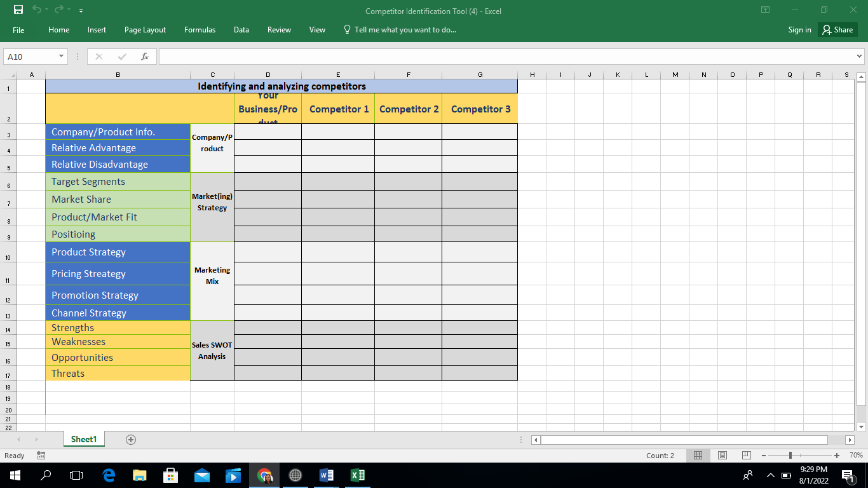
Task: Click the Save icon on Quick Access Toolbar
Action: click(x=17, y=10)
